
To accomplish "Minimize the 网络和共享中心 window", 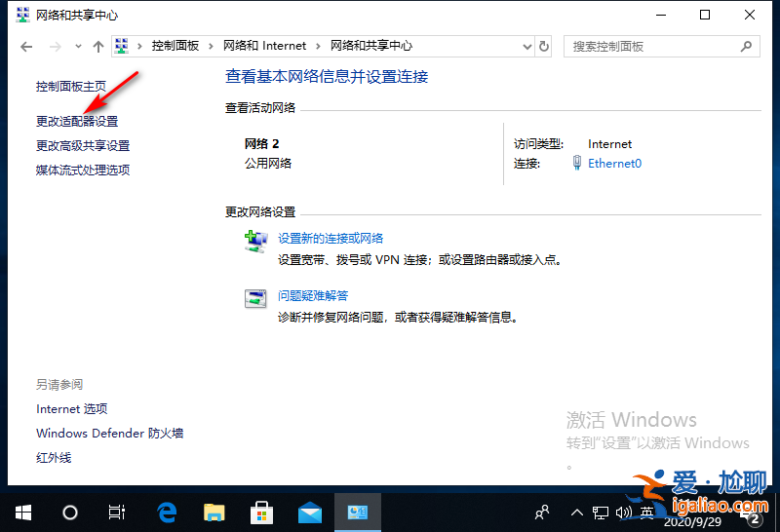I will click(x=661, y=15).
